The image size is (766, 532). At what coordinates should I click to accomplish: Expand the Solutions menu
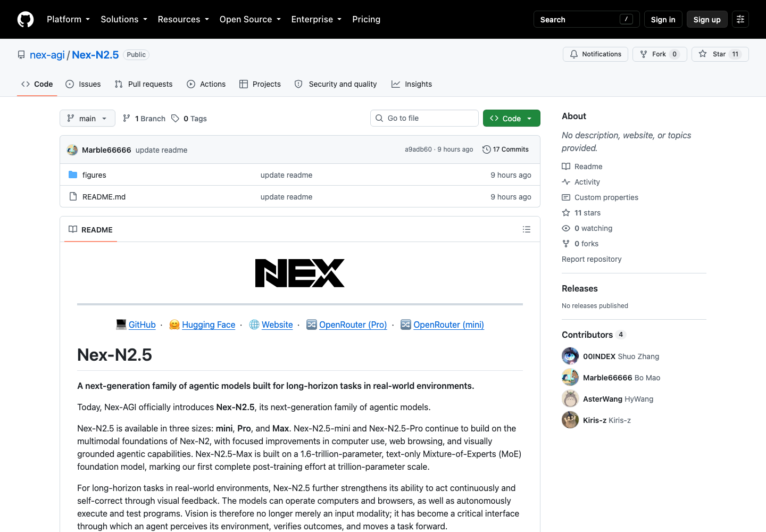124,19
